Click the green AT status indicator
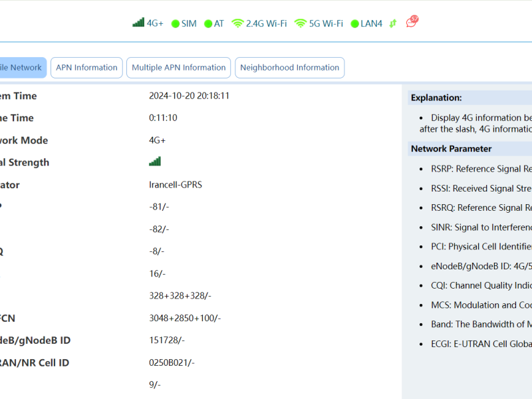The height and width of the screenshot is (399, 532). pyautogui.click(x=208, y=24)
